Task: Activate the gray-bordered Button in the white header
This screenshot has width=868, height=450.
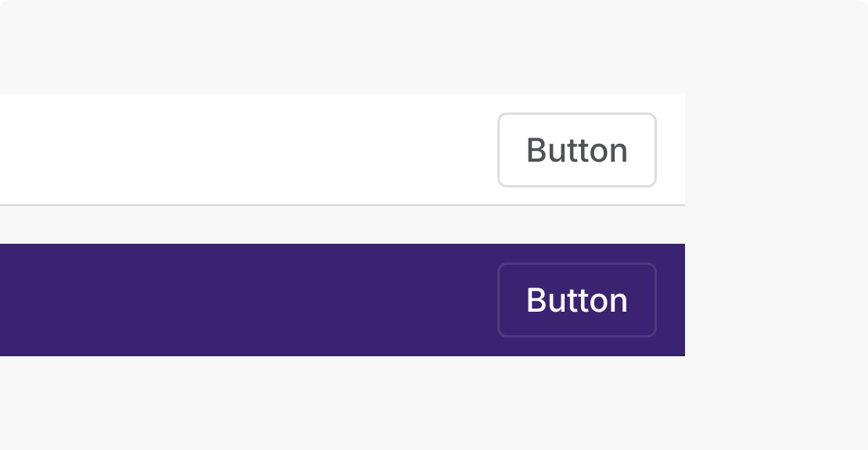Action: (x=577, y=150)
